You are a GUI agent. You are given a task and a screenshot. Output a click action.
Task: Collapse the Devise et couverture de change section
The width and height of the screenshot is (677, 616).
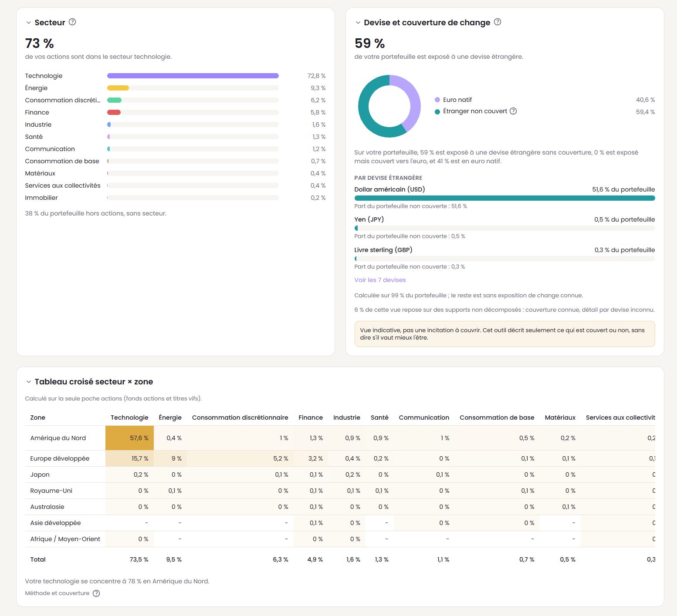point(358,23)
